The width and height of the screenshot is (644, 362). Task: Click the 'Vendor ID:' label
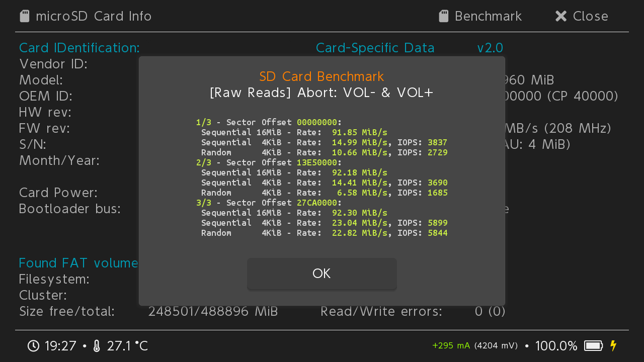pos(53,64)
